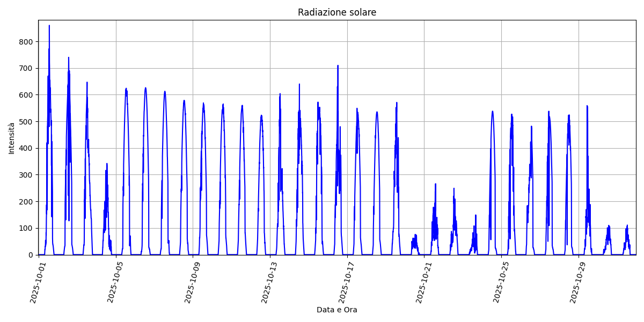Click the 400 y-axis tick label
The image size is (644, 322).
coord(26,148)
